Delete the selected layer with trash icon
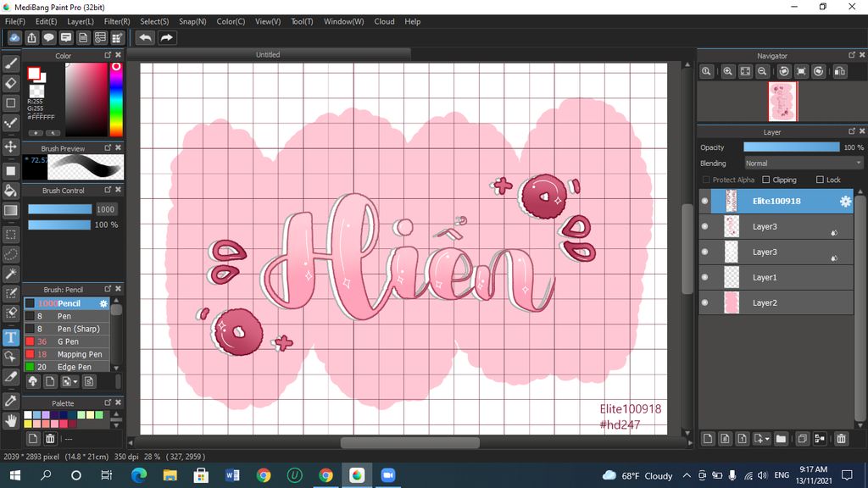868x488 pixels. pos(841,439)
